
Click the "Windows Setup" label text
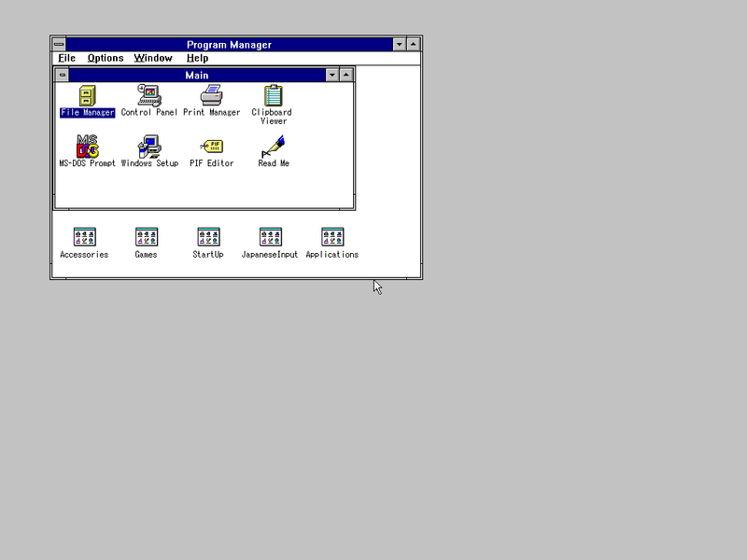pos(149,163)
